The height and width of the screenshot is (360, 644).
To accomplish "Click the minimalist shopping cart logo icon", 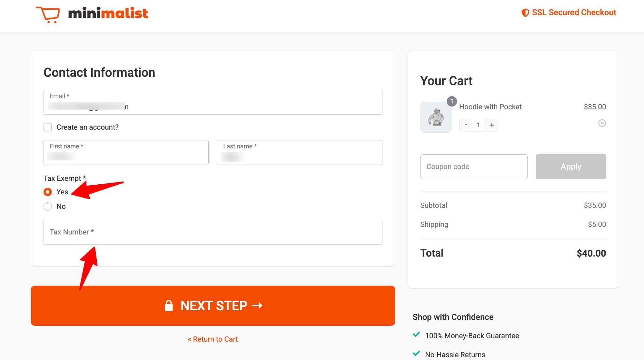I will (48, 15).
